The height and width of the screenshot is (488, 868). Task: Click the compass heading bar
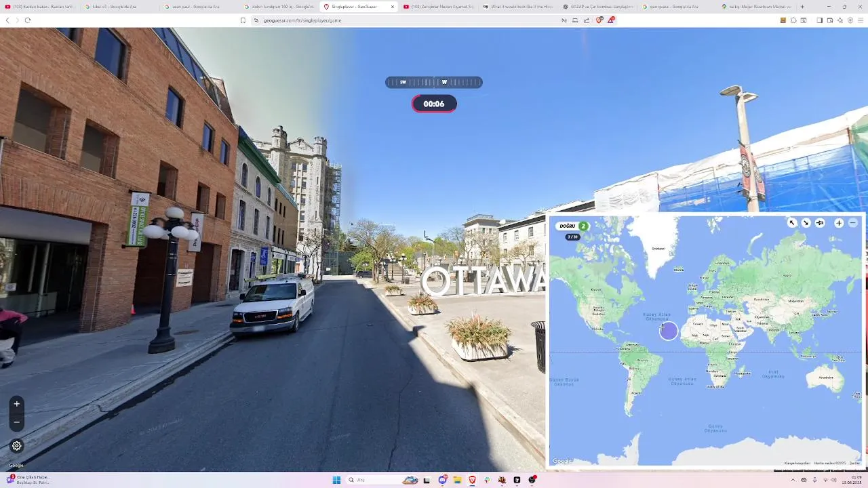434,82
